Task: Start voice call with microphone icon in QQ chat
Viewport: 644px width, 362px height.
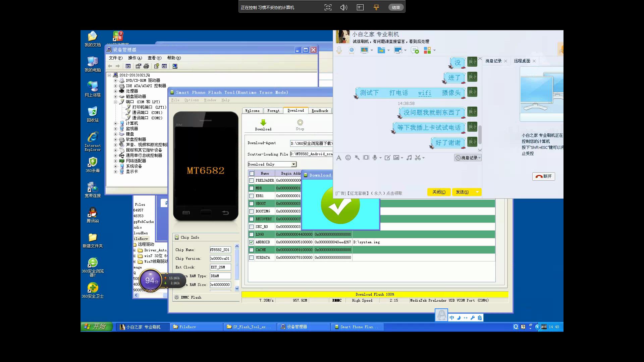Action: (x=339, y=50)
